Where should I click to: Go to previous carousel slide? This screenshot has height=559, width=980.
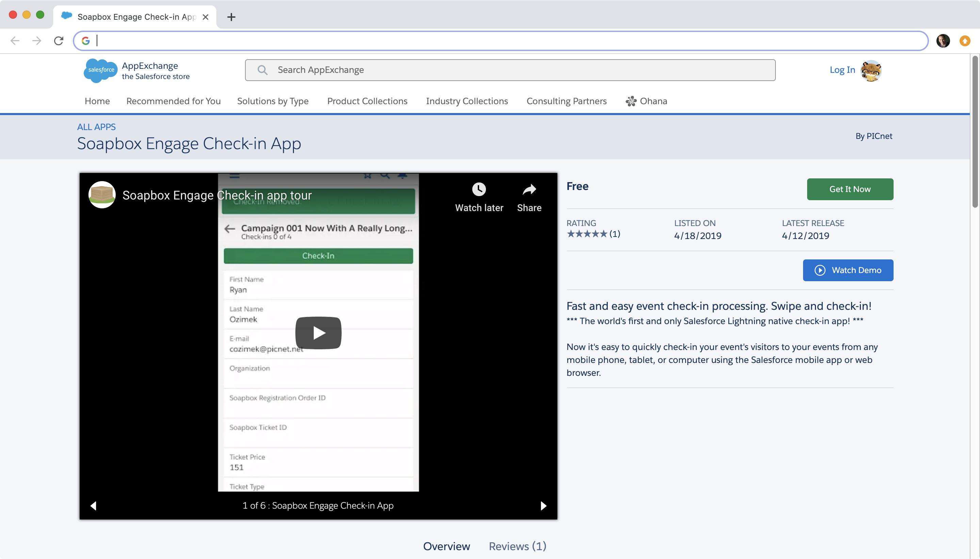tap(93, 506)
